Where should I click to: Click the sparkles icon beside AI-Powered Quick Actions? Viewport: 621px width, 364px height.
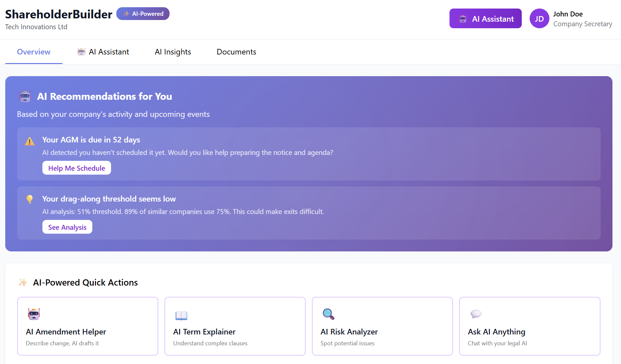[x=23, y=282]
